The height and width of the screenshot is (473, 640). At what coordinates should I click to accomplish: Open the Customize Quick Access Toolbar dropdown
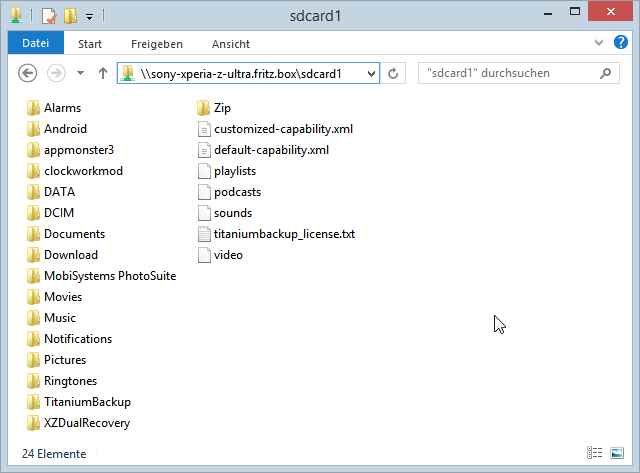[89, 17]
